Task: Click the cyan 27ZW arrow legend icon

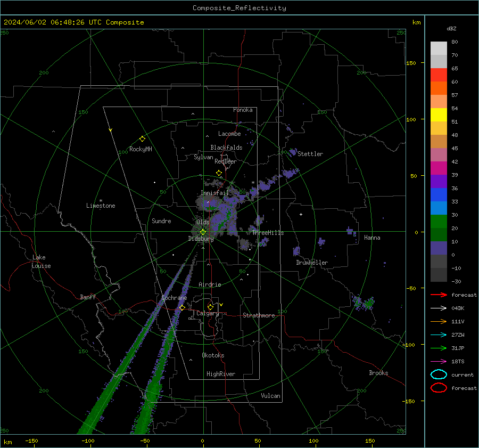Action: pos(439,335)
